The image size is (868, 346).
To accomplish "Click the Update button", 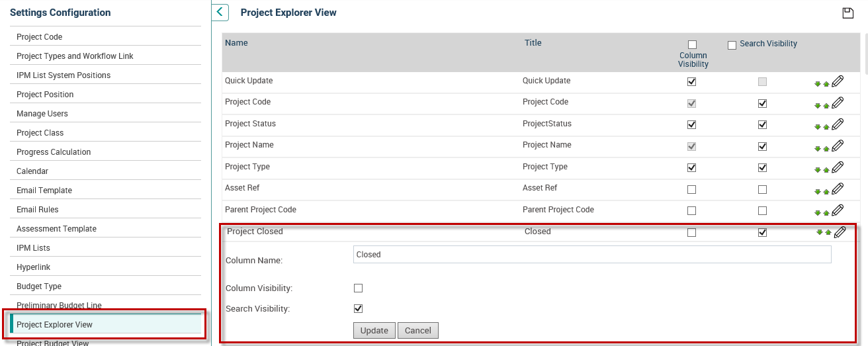I will tap(374, 330).
